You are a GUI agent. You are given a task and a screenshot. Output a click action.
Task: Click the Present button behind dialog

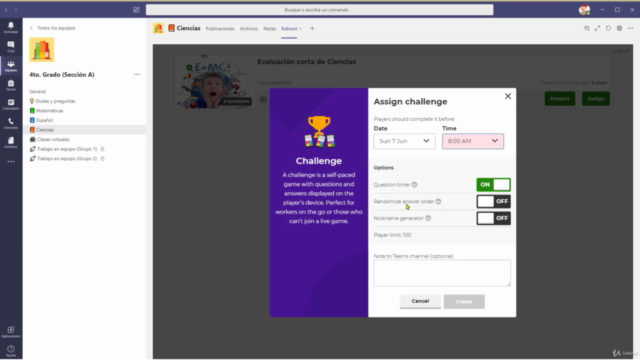pos(560,98)
